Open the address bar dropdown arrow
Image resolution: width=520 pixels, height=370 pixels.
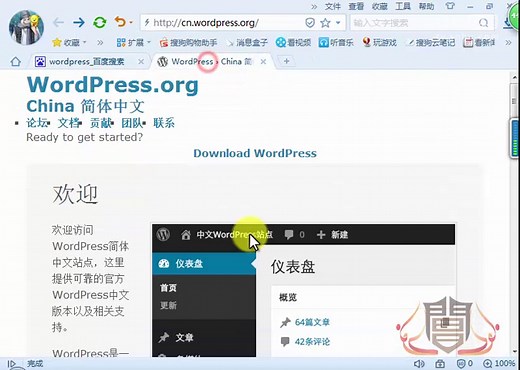tap(338, 23)
